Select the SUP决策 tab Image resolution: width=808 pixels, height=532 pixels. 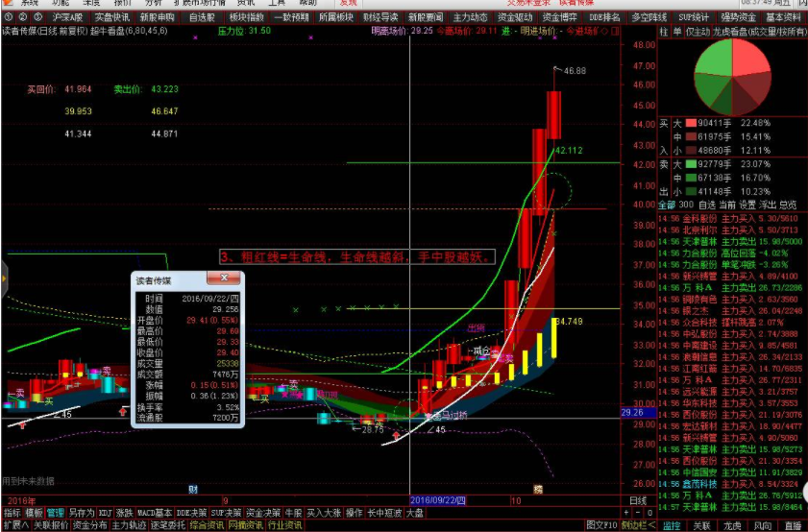tap(226, 513)
